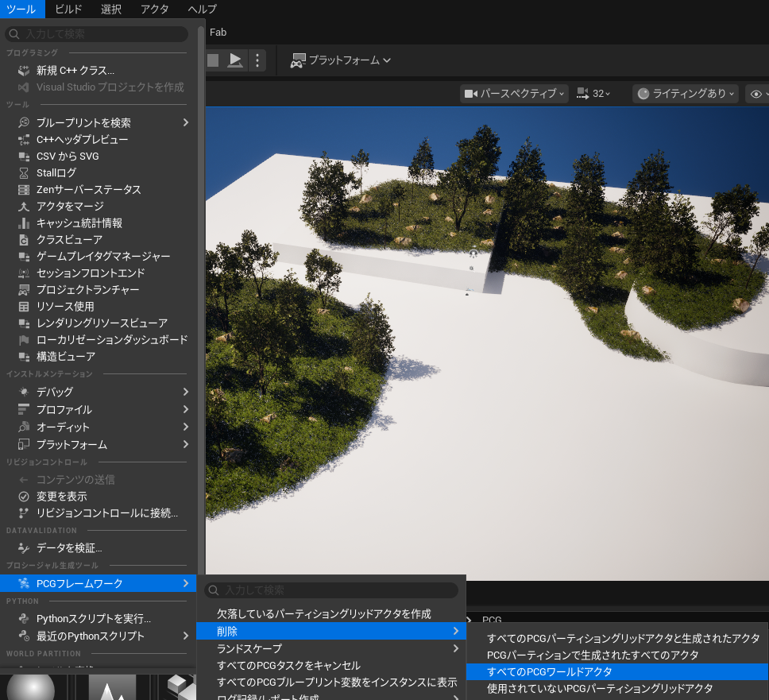Click the New C++ Class icon
Viewport: 769px width, 700px height.
pos(24,70)
